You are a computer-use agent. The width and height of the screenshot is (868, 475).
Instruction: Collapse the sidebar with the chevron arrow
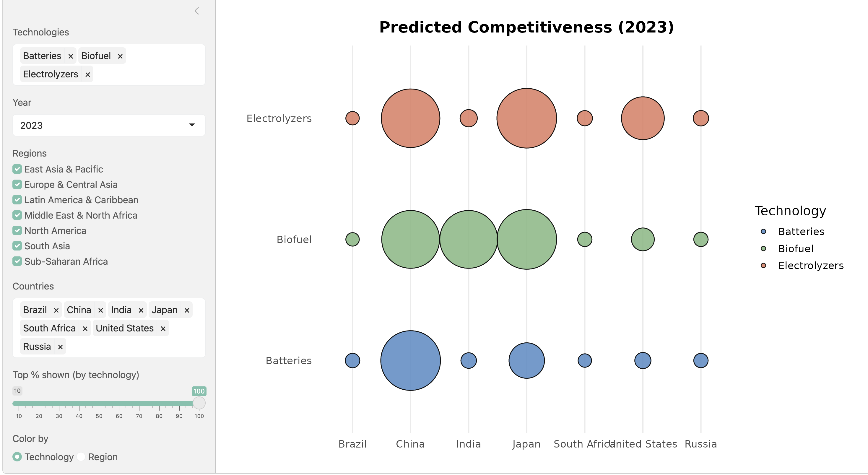tap(197, 11)
